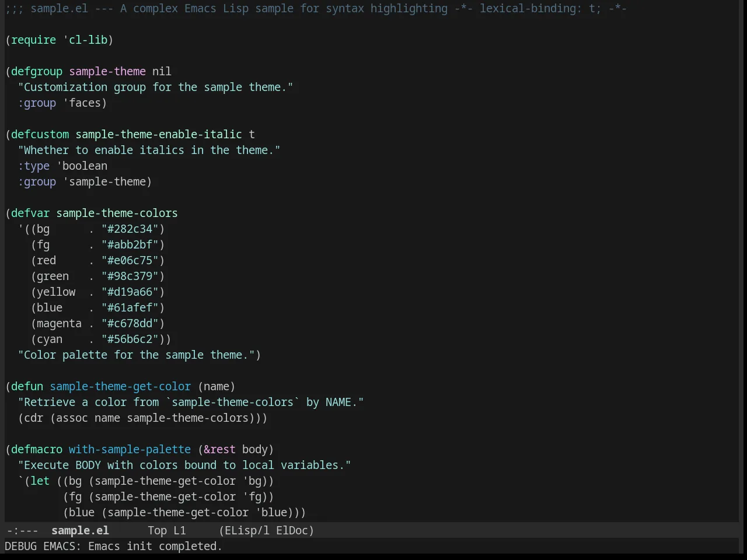Click the "Execute BODY with colors" docstring
The image size is (747, 560).
pyautogui.click(x=184, y=465)
